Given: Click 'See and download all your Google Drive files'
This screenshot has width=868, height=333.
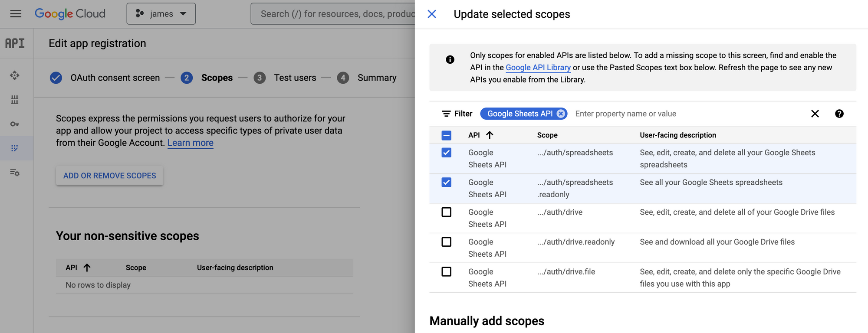Looking at the screenshot, I should tap(717, 242).
